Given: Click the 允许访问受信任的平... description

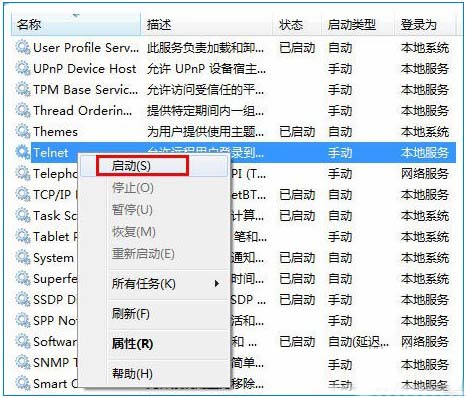Looking at the screenshot, I should point(206,90).
